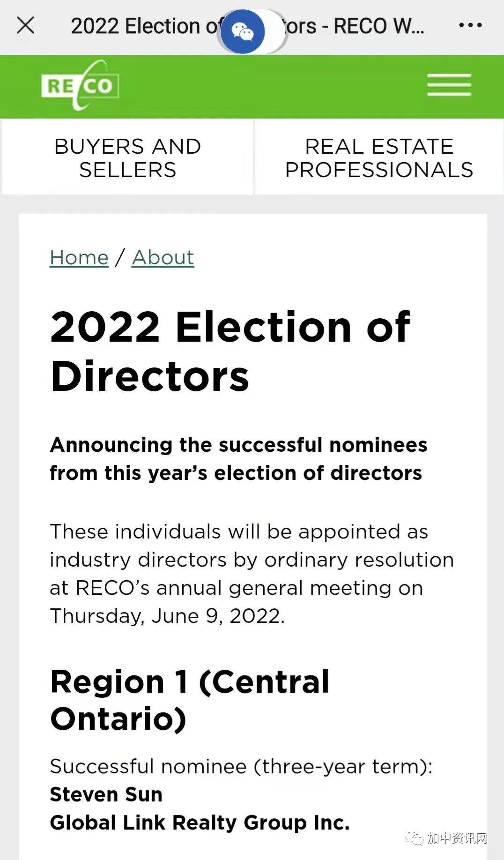Image resolution: width=504 pixels, height=860 pixels.
Task: Select the Real Estate Professionals tab
Action: (379, 157)
